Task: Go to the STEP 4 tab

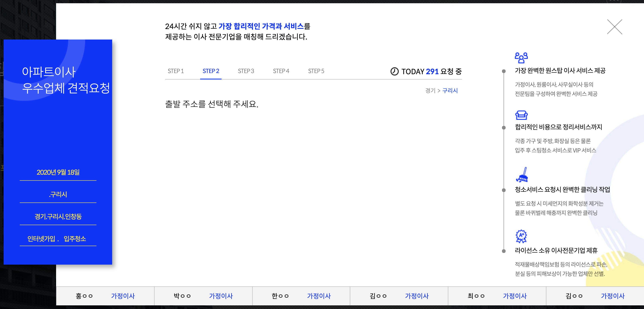Action: pos(281,71)
